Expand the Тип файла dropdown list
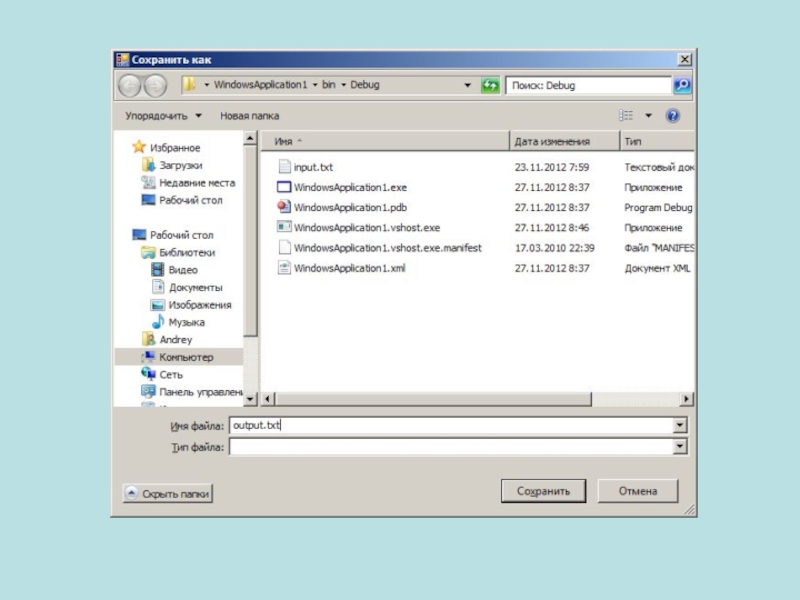Screen dimensions: 800x600 click(x=680, y=448)
